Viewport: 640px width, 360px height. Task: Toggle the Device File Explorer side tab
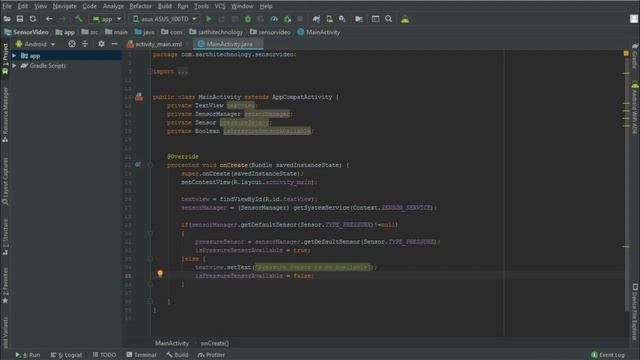635,312
